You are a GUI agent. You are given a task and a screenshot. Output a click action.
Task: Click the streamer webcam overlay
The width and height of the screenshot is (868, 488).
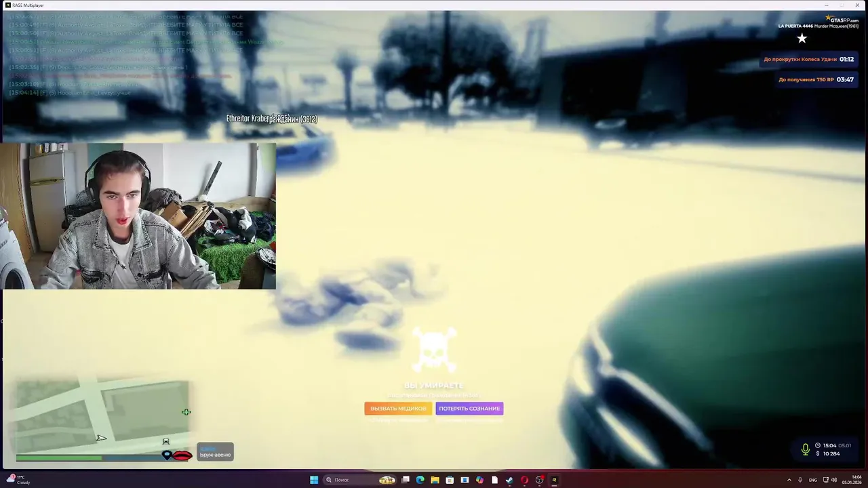click(138, 216)
